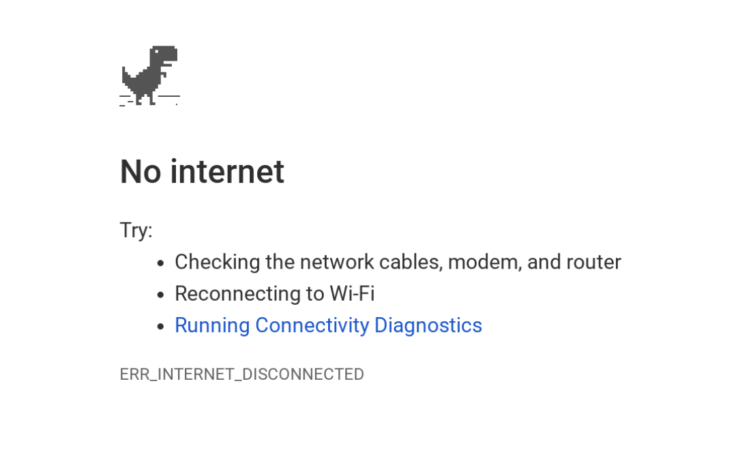Viewport: 738px width, 476px height.
Task: Click the word 'Diagnostics' in the blue link
Action: point(428,325)
